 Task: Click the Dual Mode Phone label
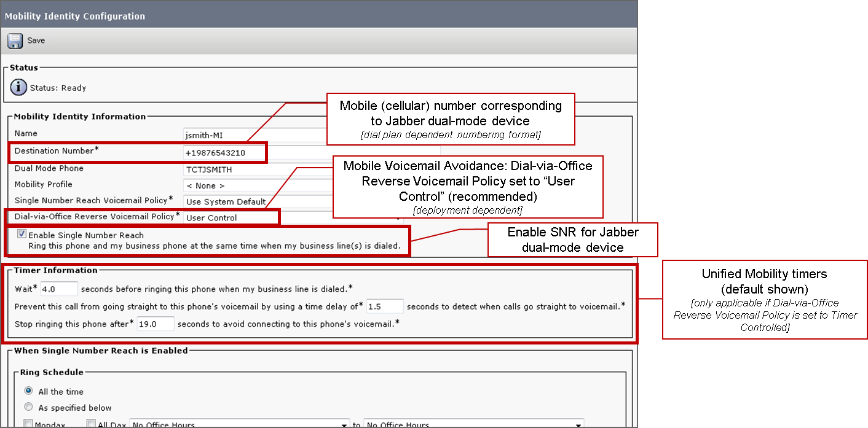tap(49, 168)
